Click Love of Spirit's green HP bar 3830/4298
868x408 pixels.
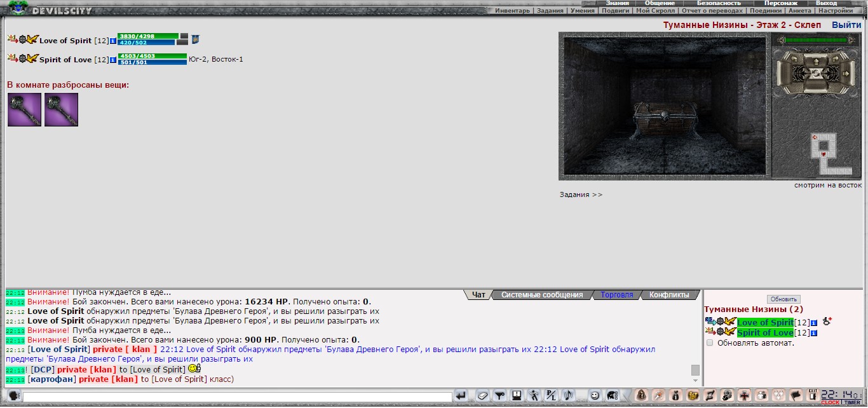148,36
